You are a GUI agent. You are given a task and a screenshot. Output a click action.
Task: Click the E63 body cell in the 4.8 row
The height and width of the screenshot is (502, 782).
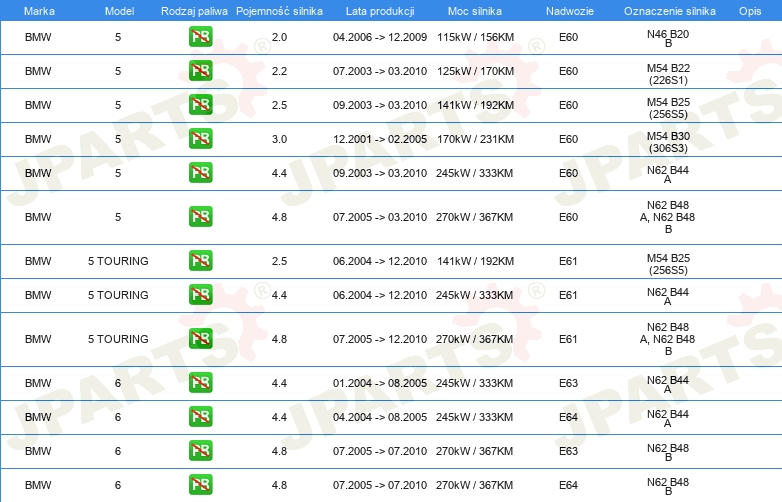568,451
